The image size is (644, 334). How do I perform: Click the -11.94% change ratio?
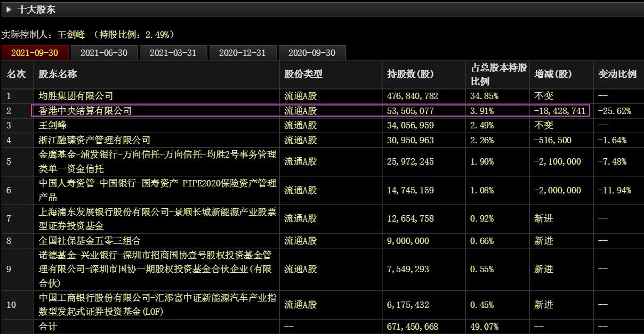[615, 190]
